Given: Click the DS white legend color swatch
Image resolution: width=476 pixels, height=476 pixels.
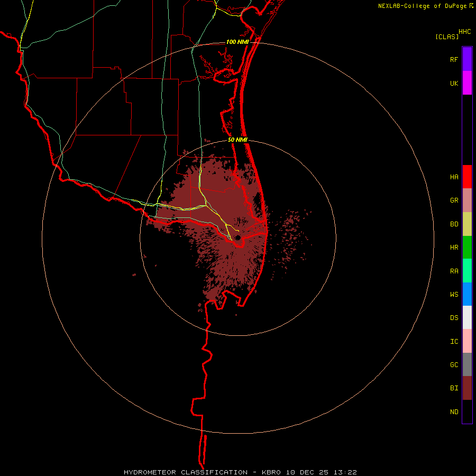Looking at the screenshot, I should (467, 317).
